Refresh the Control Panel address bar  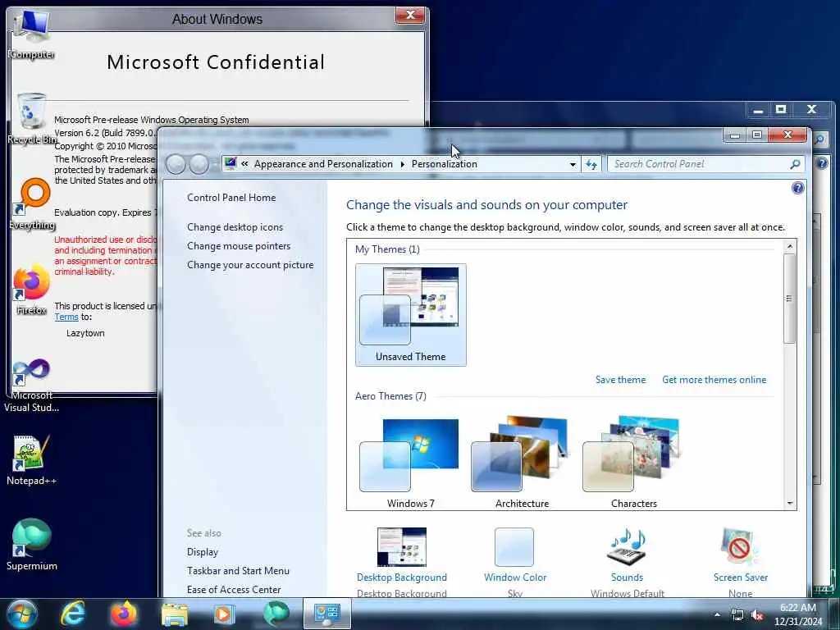pyautogui.click(x=591, y=164)
